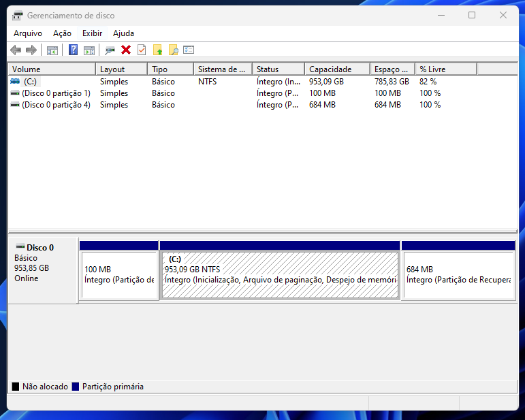Viewport: 525px width, 420px height.
Task: Click the Forward arrow toolbar icon
Action: [31, 50]
